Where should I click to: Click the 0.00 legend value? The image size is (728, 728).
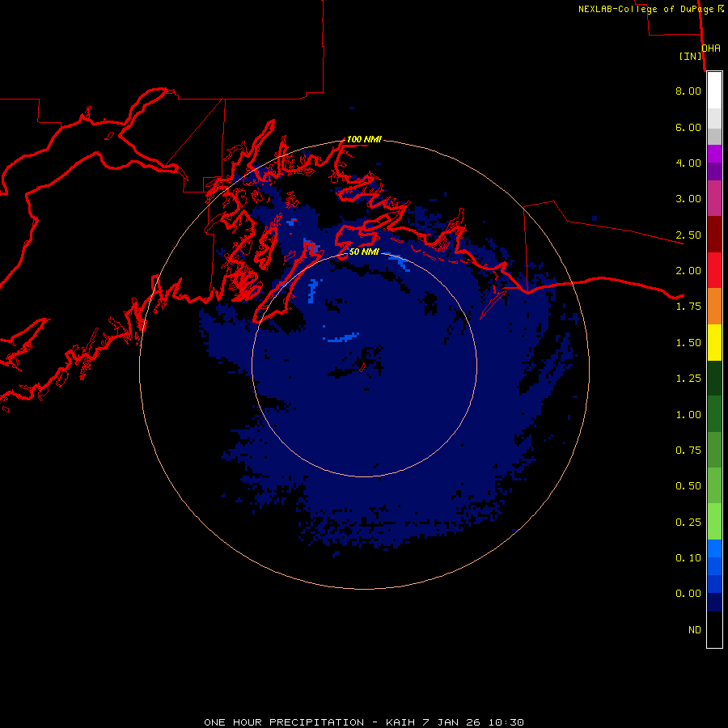[x=688, y=594]
